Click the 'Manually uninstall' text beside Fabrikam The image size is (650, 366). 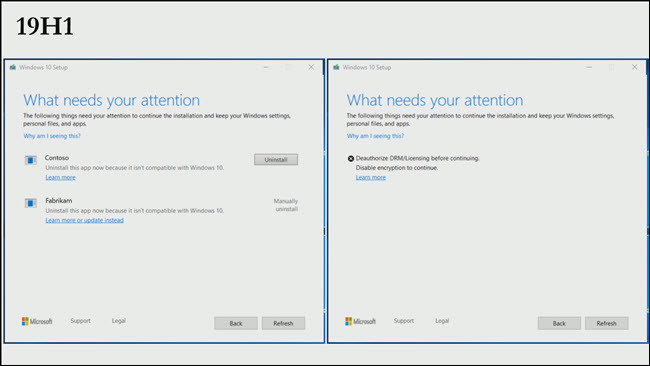click(x=286, y=205)
